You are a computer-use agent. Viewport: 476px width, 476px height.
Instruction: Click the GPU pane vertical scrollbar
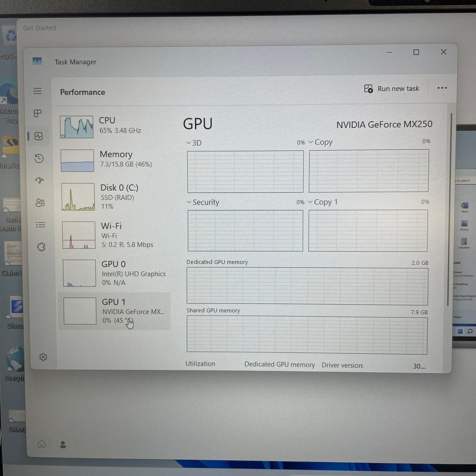pyautogui.click(x=450, y=209)
